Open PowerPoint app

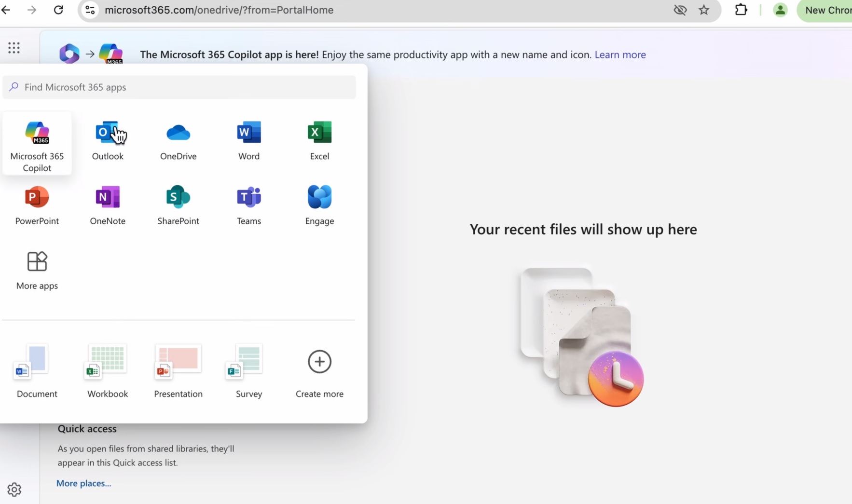pos(37,205)
